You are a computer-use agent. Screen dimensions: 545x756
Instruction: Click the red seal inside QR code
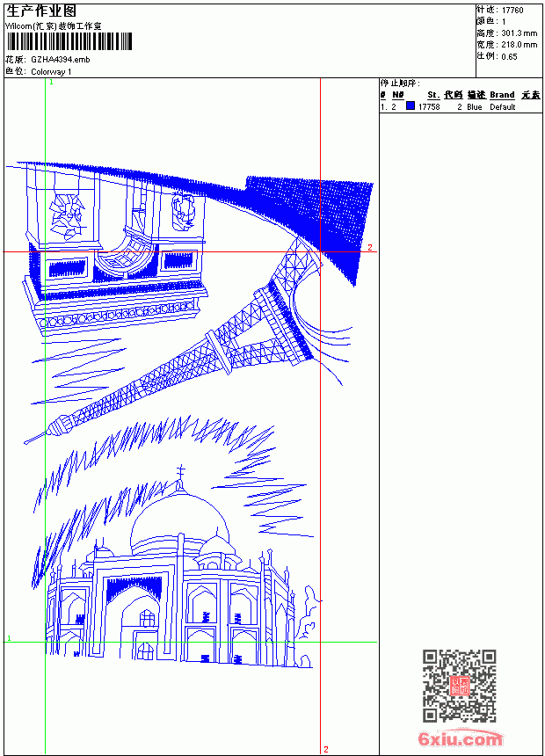(460, 685)
